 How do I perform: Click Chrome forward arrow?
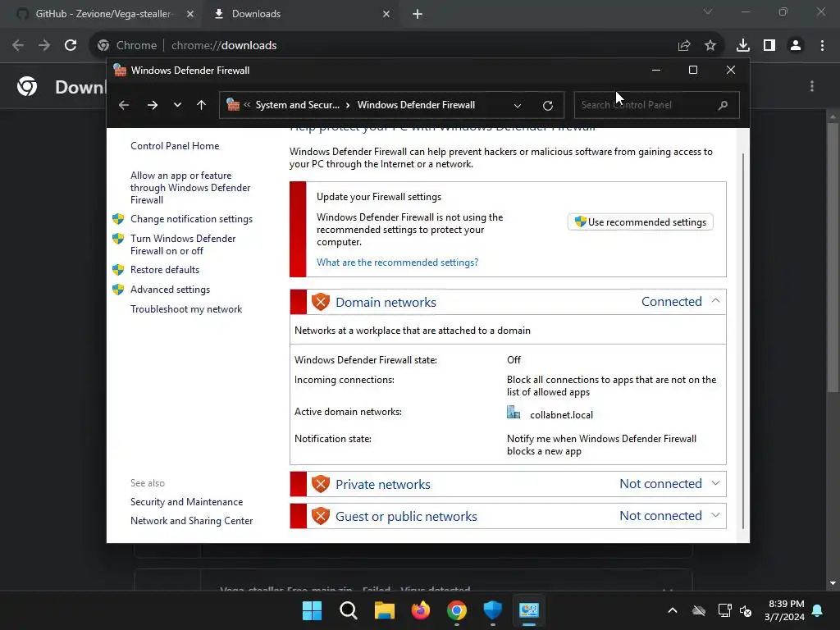click(x=44, y=46)
